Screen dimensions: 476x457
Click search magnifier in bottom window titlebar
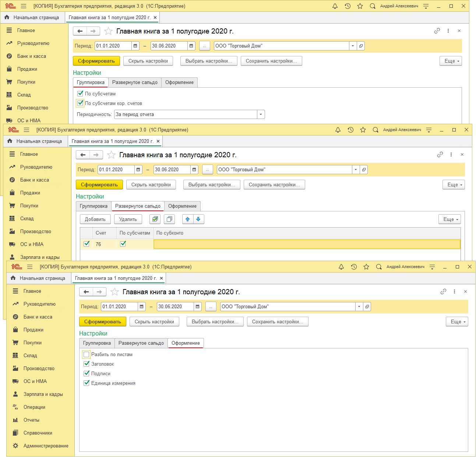(x=379, y=267)
